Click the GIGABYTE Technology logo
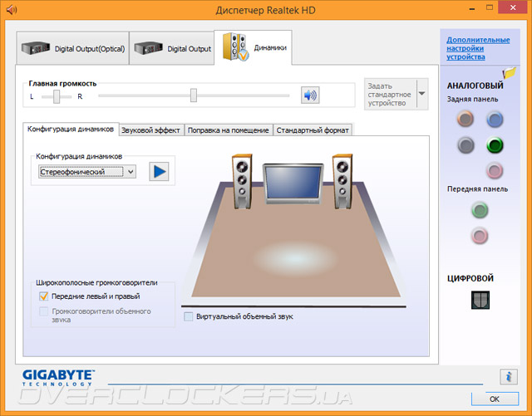Screen dimensions: 532x416 click(x=58, y=378)
